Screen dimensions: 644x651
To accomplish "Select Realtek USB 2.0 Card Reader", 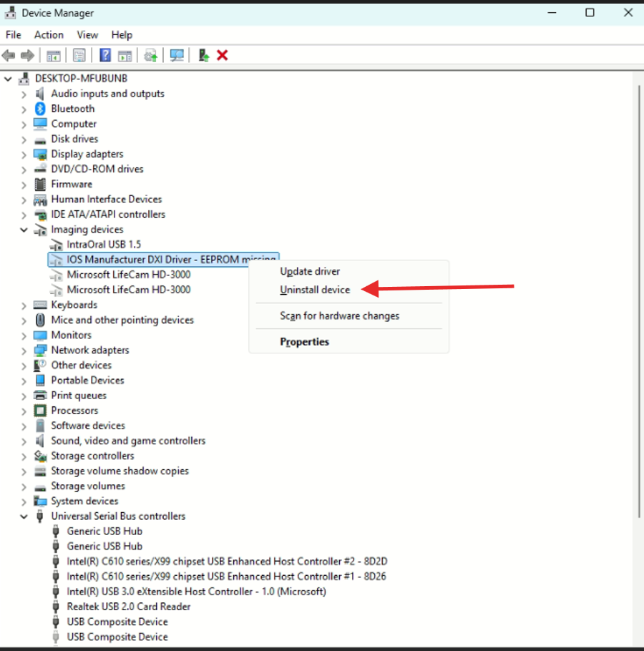I will click(x=129, y=607).
